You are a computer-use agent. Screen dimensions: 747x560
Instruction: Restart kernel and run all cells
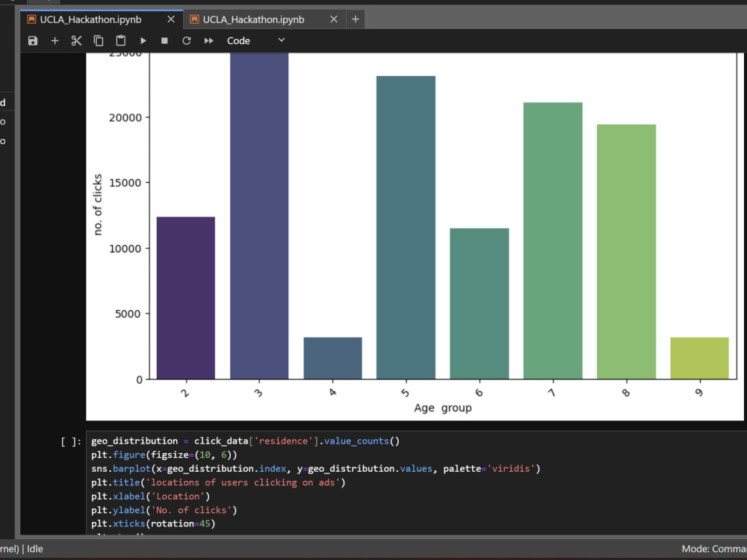[x=208, y=41]
